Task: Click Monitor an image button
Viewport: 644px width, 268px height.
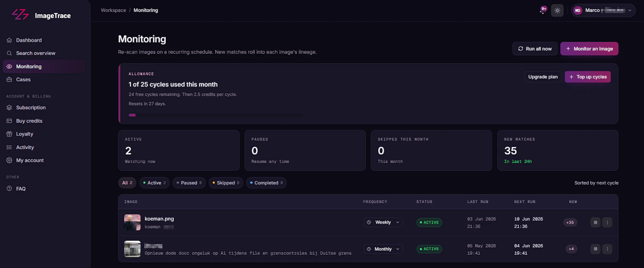Action: pyautogui.click(x=589, y=49)
